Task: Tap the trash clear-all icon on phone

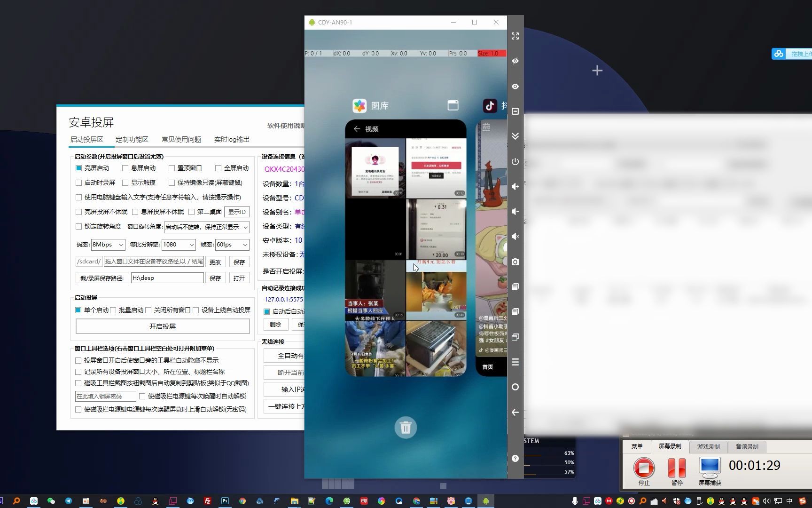Action: tap(406, 428)
